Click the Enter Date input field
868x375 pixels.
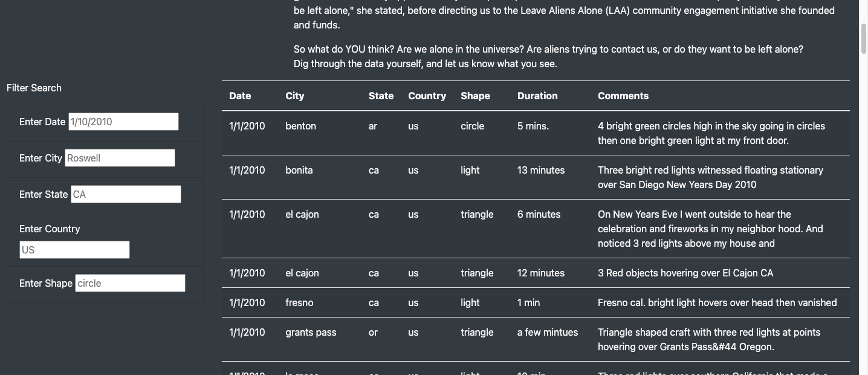(123, 122)
